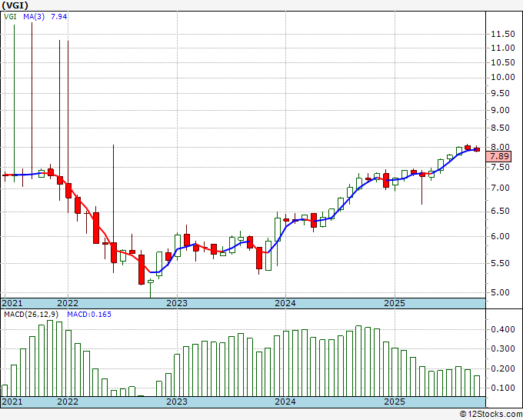Click the 2025 marker on price timeline
This screenshot has height=420, width=523.
pyautogui.click(x=395, y=303)
